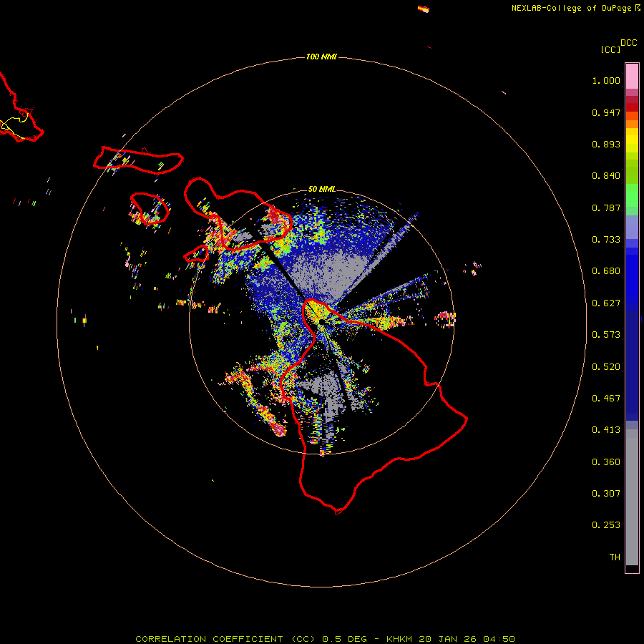Image resolution: width=644 pixels, height=644 pixels.
Task: Click the 0.947 value on the color scale
Action: click(606, 112)
